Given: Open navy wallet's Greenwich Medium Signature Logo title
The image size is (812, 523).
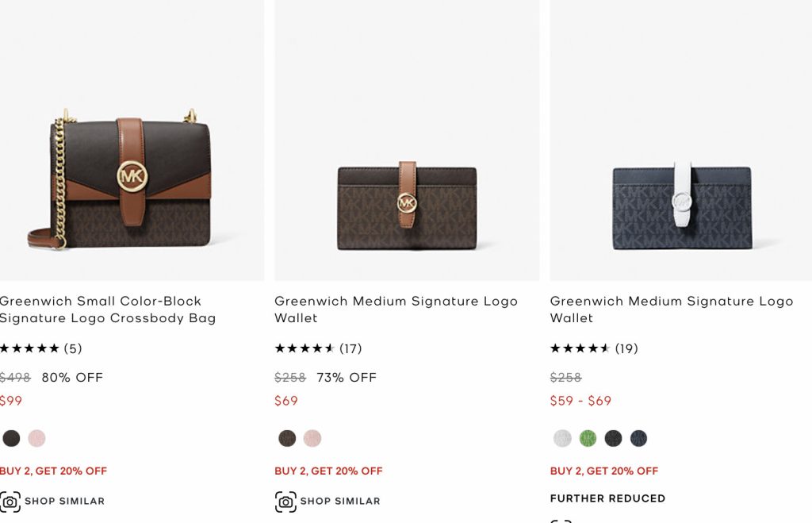Looking at the screenshot, I should [671, 310].
